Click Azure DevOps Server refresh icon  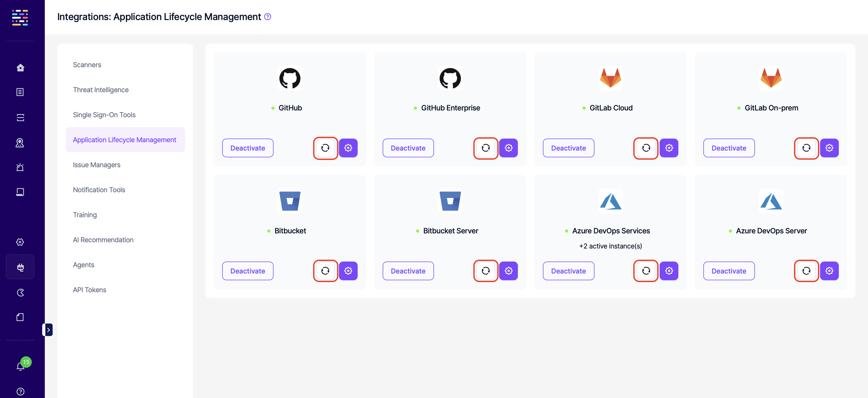click(806, 271)
